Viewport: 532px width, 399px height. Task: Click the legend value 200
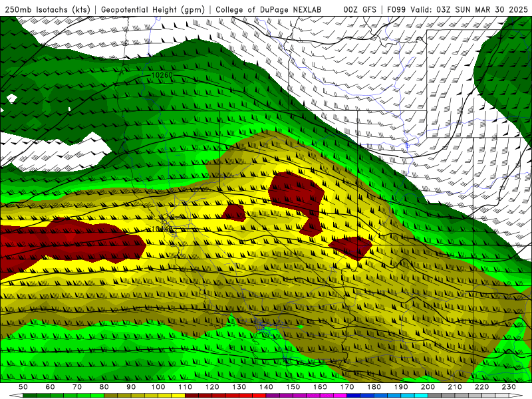coord(428,387)
